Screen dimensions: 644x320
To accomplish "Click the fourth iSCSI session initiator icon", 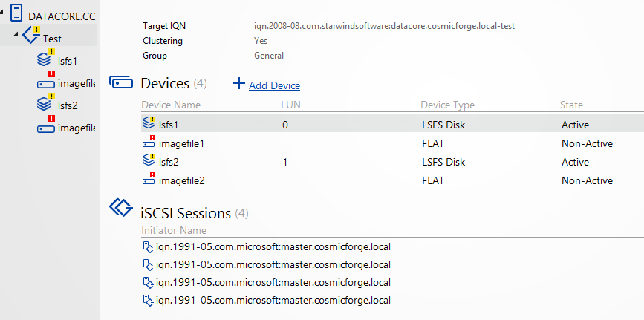I will pyautogui.click(x=148, y=300).
